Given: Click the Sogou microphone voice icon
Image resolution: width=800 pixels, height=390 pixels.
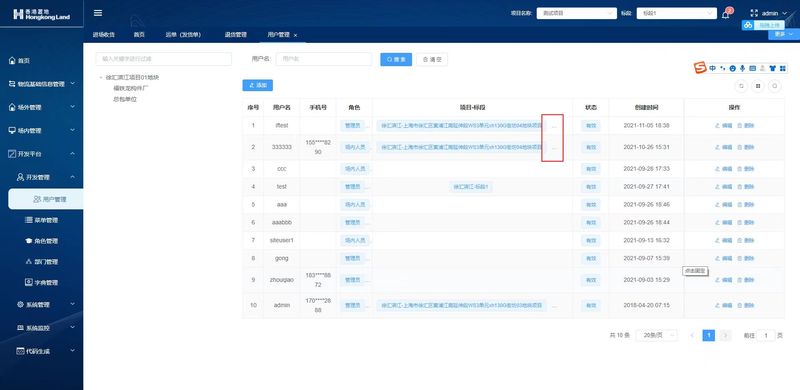Looking at the screenshot, I should [742, 68].
